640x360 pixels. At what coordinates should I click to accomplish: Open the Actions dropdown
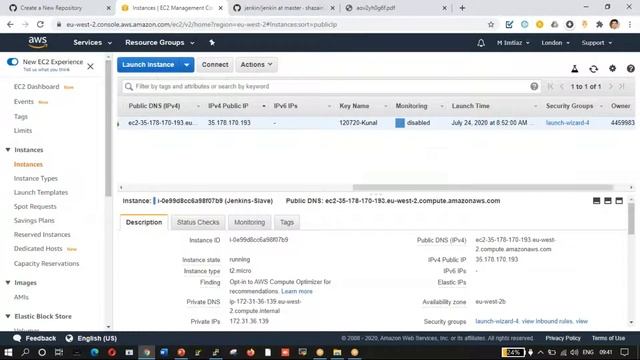pyautogui.click(x=256, y=64)
